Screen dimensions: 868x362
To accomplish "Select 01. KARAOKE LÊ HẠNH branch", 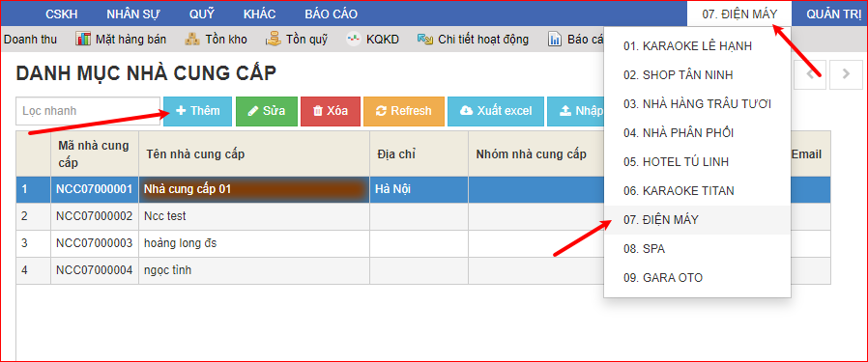I will 698,46.
